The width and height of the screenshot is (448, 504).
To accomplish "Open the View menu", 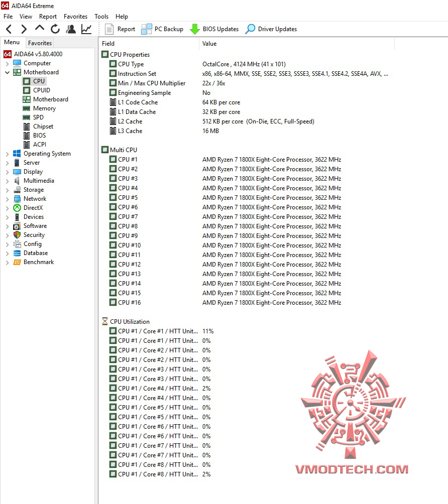I will click(x=26, y=17).
